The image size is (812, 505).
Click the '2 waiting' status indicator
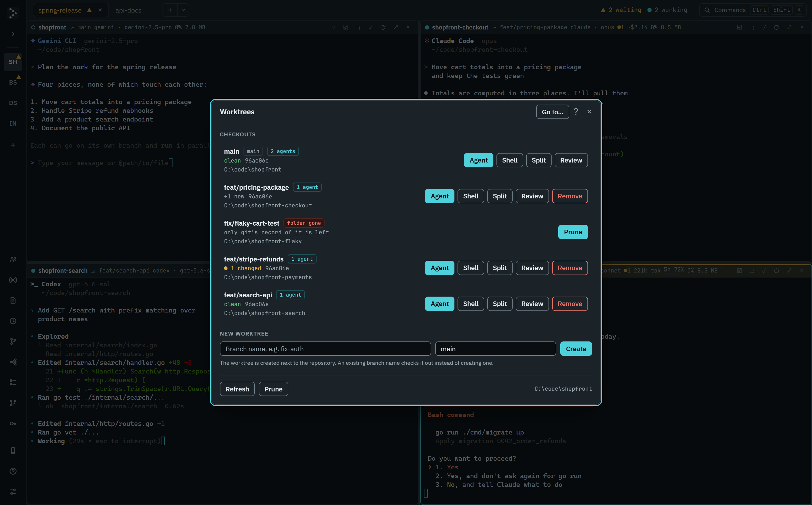(621, 10)
